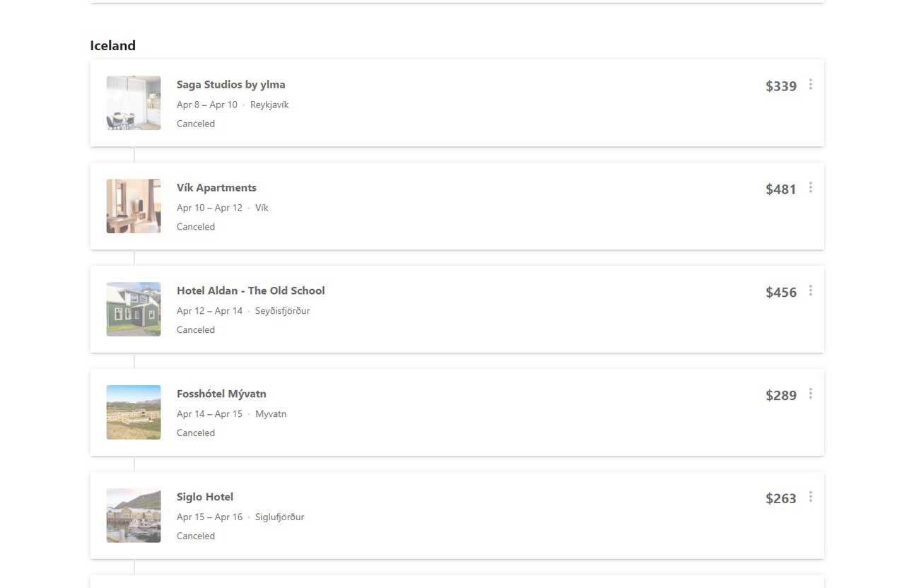Select Canceled status on Siglo Hotel card

196,536
